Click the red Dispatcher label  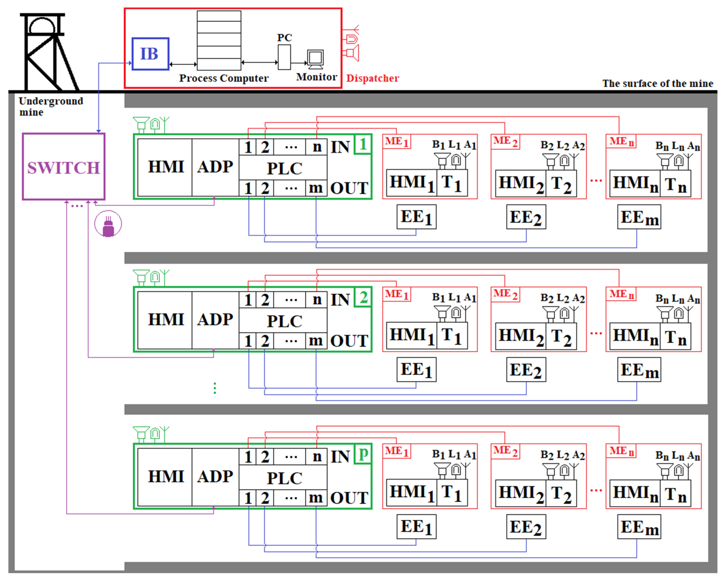click(373, 78)
